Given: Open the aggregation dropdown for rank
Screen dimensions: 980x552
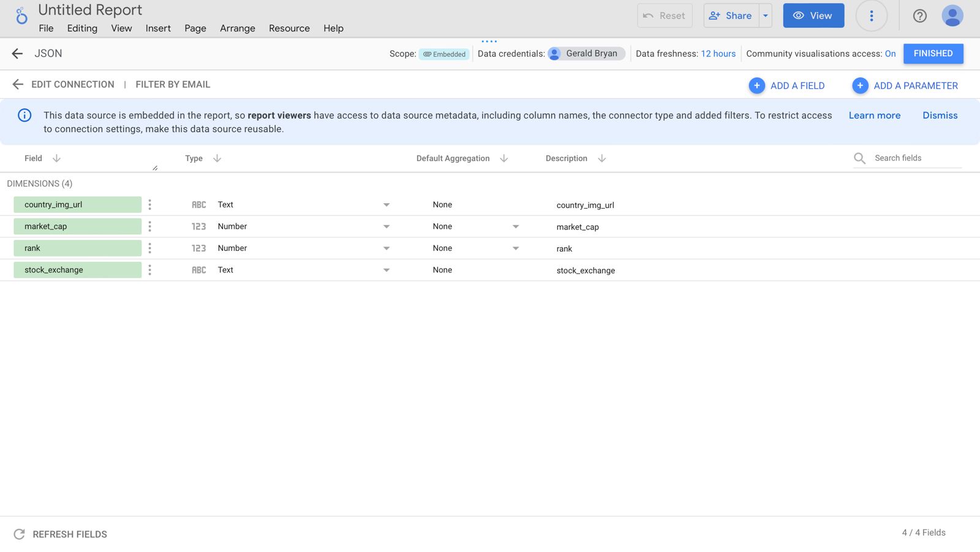Looking at the screenshot, I should tap(516, 248).
